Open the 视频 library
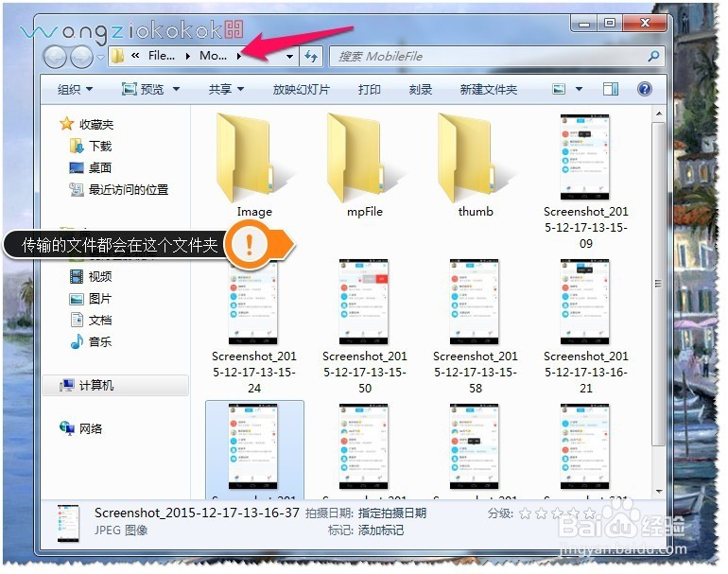Image resolution: width=728 pixels, height=574 pixels. coord(100,277)
